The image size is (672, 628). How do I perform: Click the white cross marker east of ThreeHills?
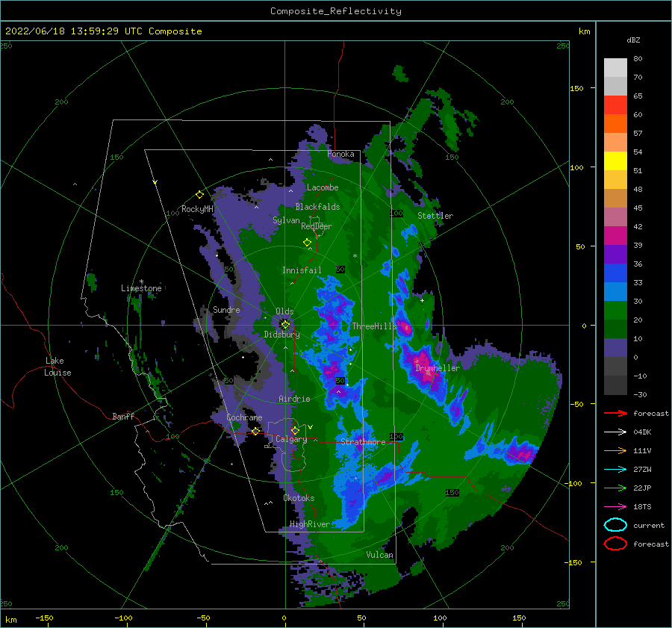[422, 300]
